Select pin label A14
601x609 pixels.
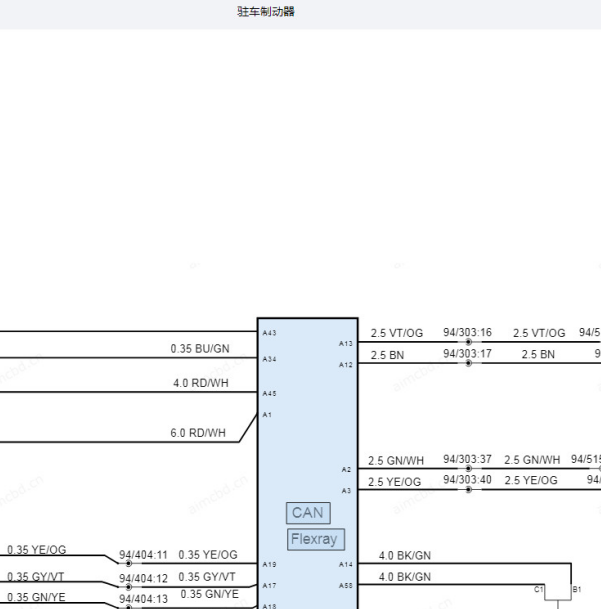coord(346,564)
